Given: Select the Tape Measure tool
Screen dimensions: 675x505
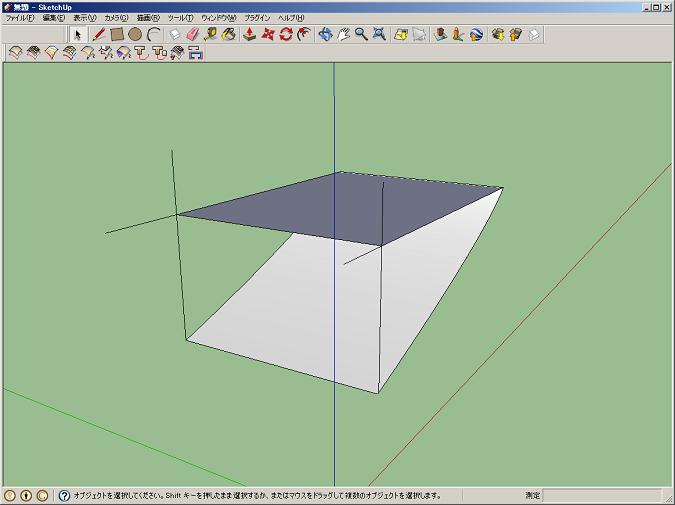Looking at the screenshot, I should click(211, 34).
